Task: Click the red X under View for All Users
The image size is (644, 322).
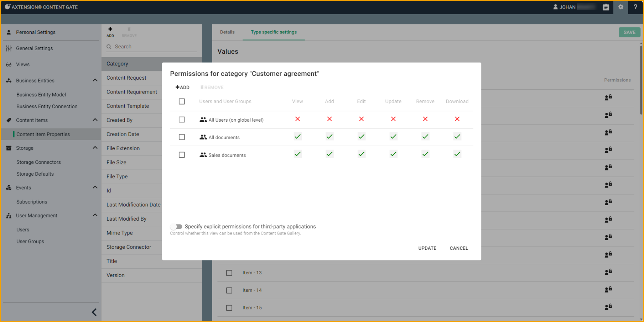Action: coord(297,119)
